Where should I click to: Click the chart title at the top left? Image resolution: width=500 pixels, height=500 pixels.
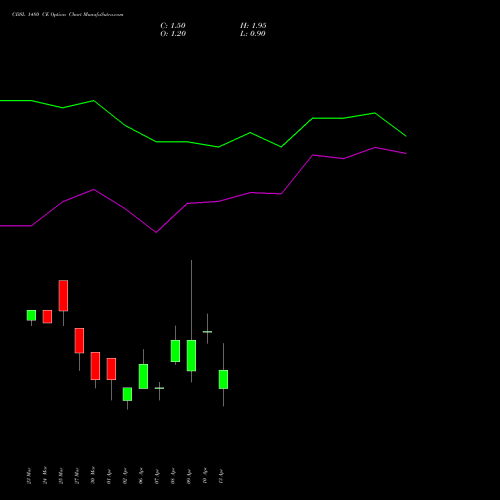(68, 15)
